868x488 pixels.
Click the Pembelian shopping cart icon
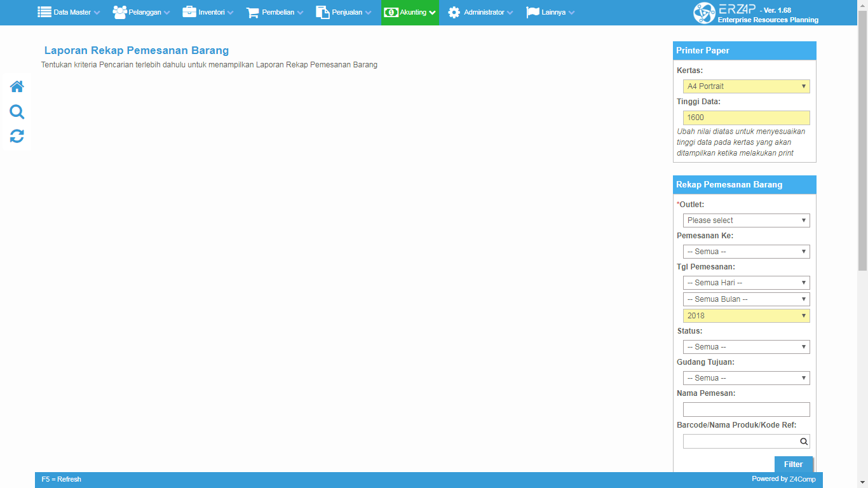[253, 12]
